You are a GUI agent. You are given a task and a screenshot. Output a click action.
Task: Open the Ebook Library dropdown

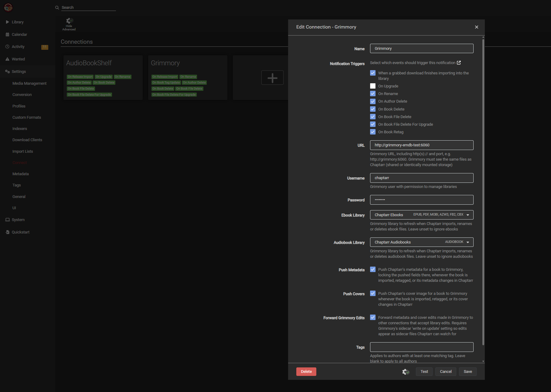click(422, 215)
